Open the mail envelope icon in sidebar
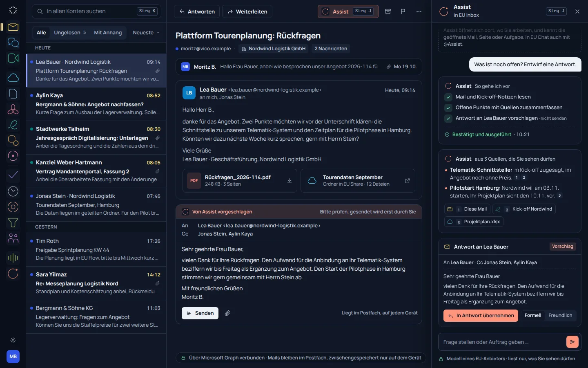Viewport: 588px width, 368px height. click(x=13, y=27)
